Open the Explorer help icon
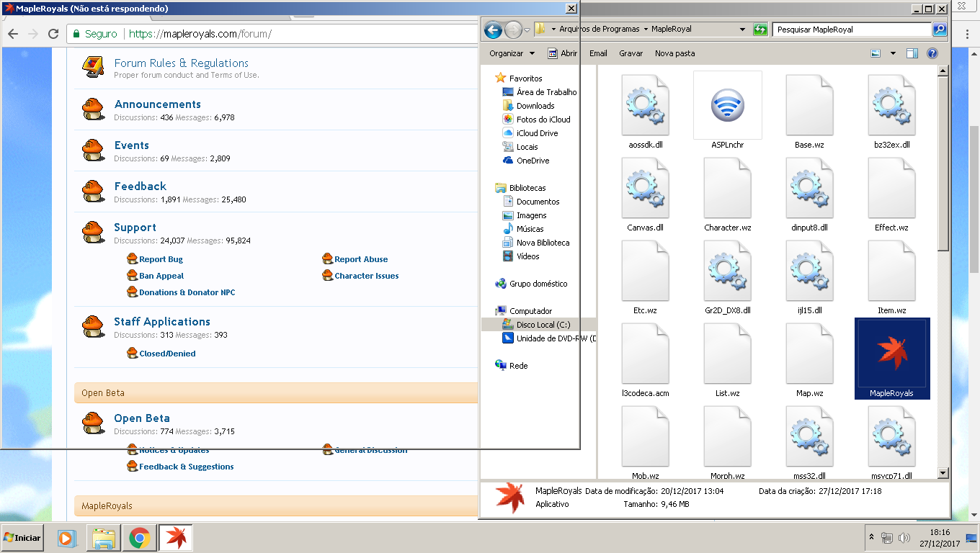The height and width of the screenshot is (553, 980). tap(932, 53)
